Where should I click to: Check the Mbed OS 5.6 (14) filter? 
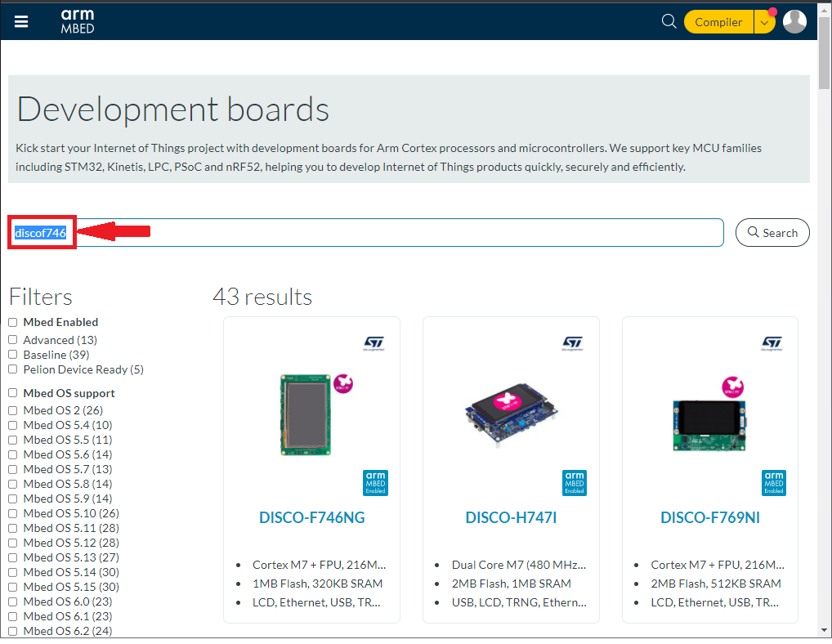click(x=13, y=454)
